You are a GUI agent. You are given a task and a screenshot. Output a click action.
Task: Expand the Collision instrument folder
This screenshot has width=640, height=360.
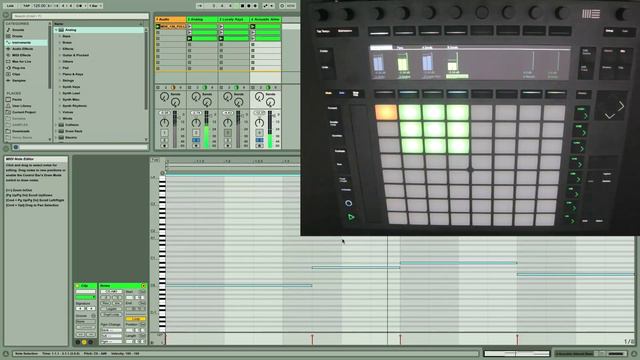point(56,125)
